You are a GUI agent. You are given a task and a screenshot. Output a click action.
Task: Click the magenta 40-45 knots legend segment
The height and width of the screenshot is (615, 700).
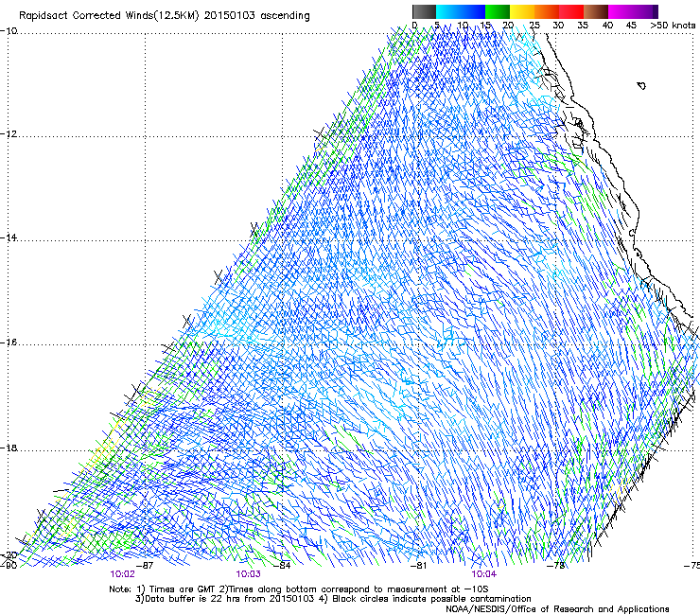[621, 11]
